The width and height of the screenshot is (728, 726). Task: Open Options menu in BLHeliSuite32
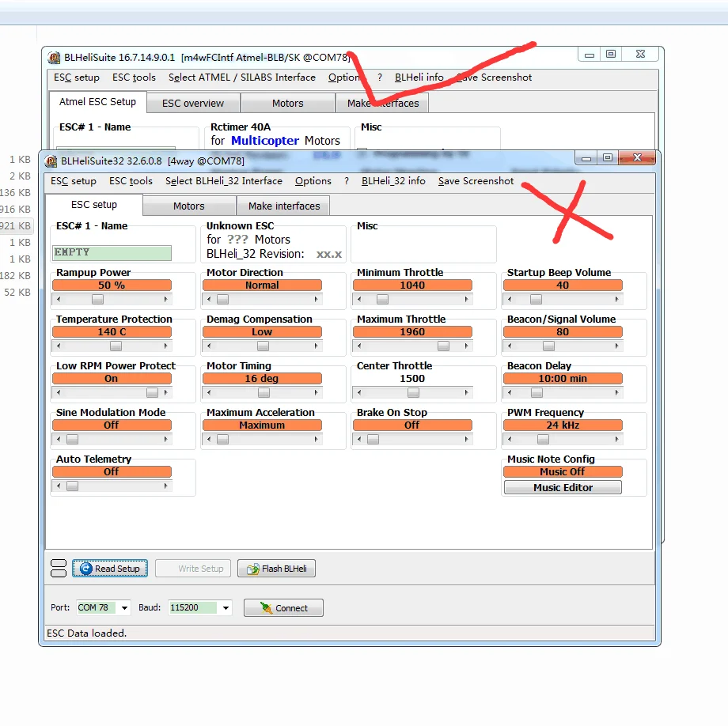(x=313, y=181)
